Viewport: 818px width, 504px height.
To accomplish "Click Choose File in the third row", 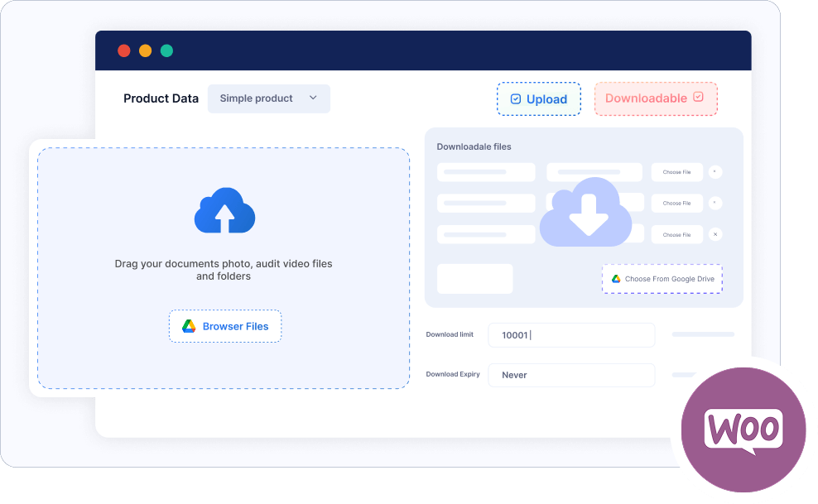I will [676, 235].
